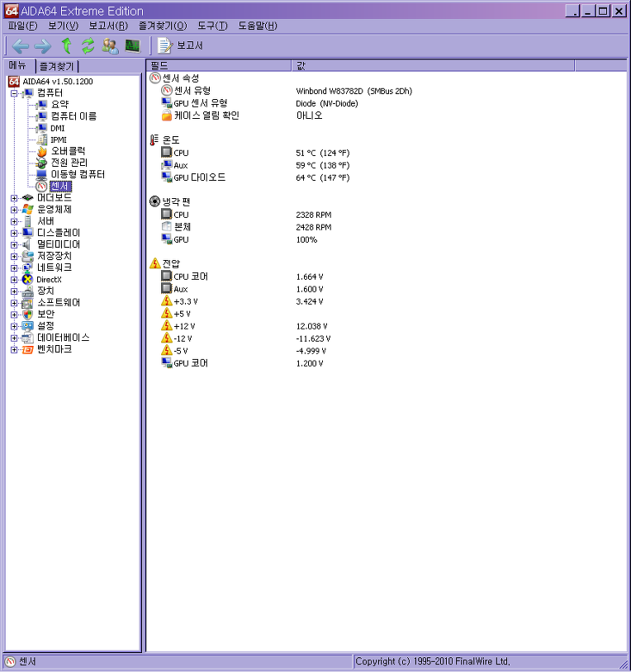Viewport: 631px width, 672px height.
Task: Click the flame icon beside 오버클럭
Action: (x=41, y=151)
